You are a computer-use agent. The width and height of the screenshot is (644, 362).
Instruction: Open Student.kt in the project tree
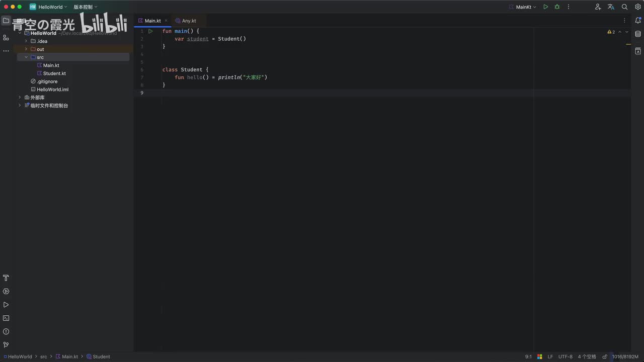point(54,73)
